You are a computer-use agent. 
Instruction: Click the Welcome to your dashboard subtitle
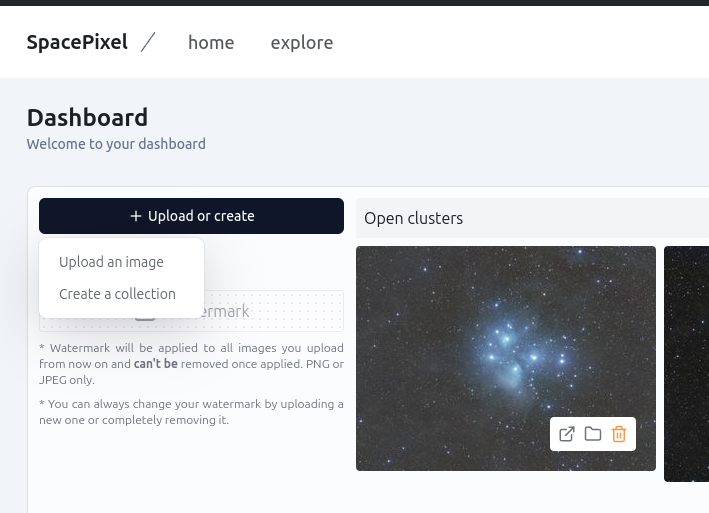[x=116, y=144]
